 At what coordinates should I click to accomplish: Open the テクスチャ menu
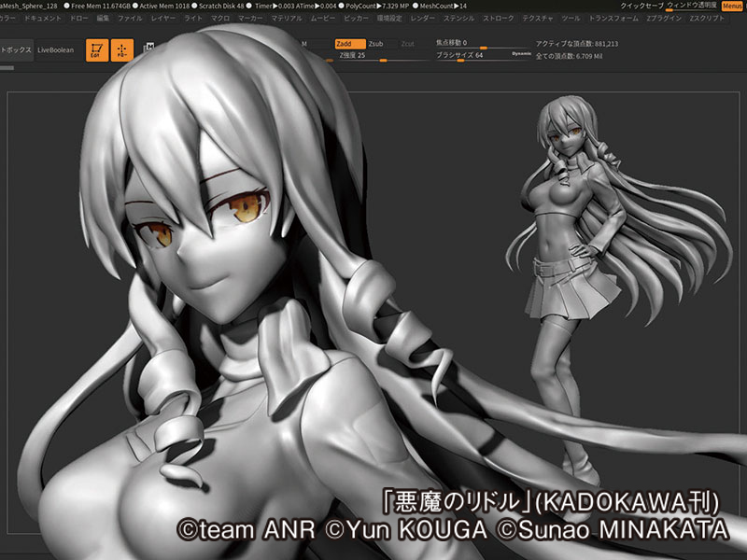click(x=538, y=19)
